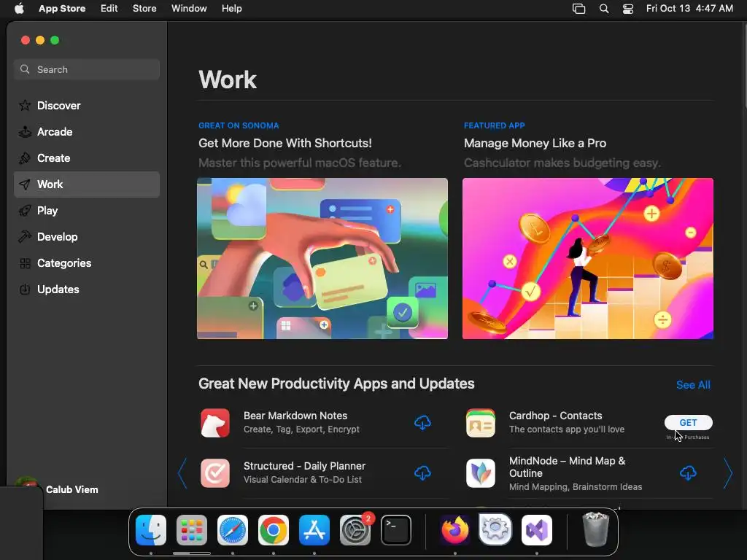
Task: Open date and time in menu bar
Action: [x=689, y=9]
